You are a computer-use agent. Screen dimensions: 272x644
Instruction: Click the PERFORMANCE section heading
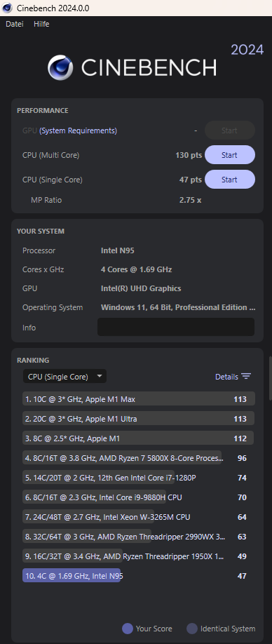coord(43,110)
